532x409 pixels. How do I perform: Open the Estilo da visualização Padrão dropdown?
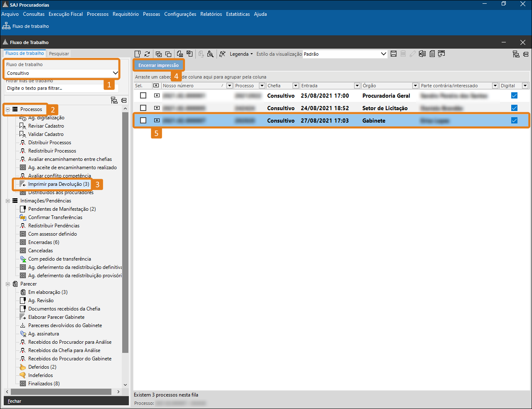click(384, 54)
